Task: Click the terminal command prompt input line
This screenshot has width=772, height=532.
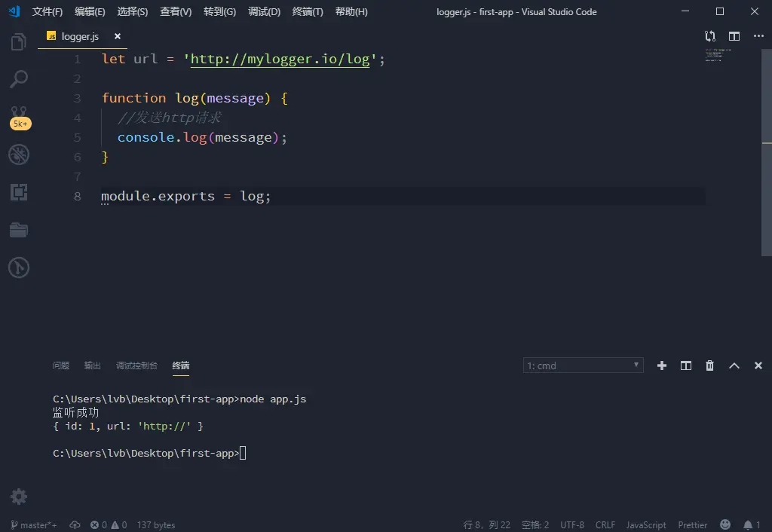Action: pos(149,454)
